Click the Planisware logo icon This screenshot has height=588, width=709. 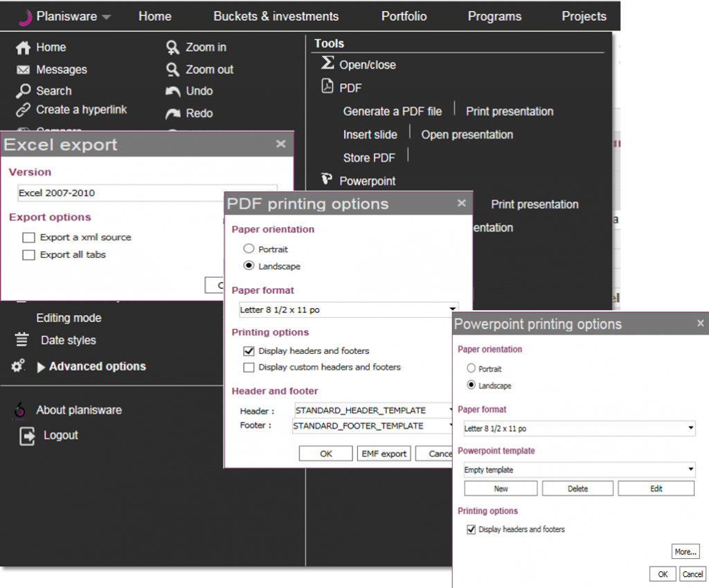pos(26,17)
